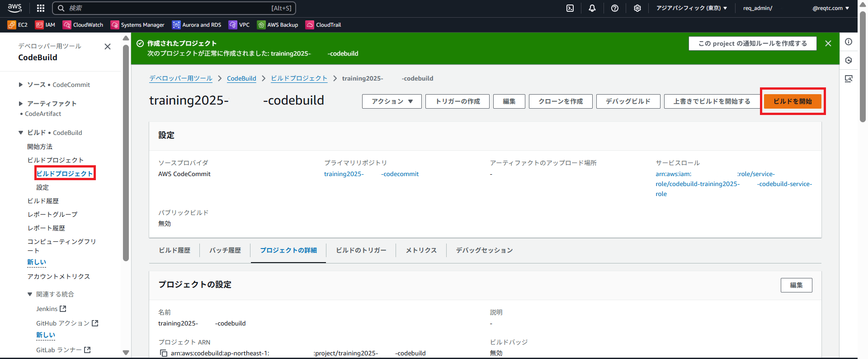Open デベロッパー用ツール breadcrumb link
Viewport: 868px width, 359px height.
(181, 78)
